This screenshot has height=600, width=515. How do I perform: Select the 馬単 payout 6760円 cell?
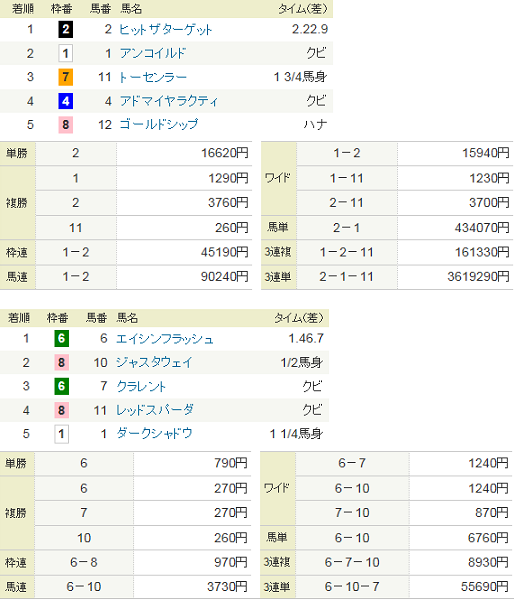[460, 538]
